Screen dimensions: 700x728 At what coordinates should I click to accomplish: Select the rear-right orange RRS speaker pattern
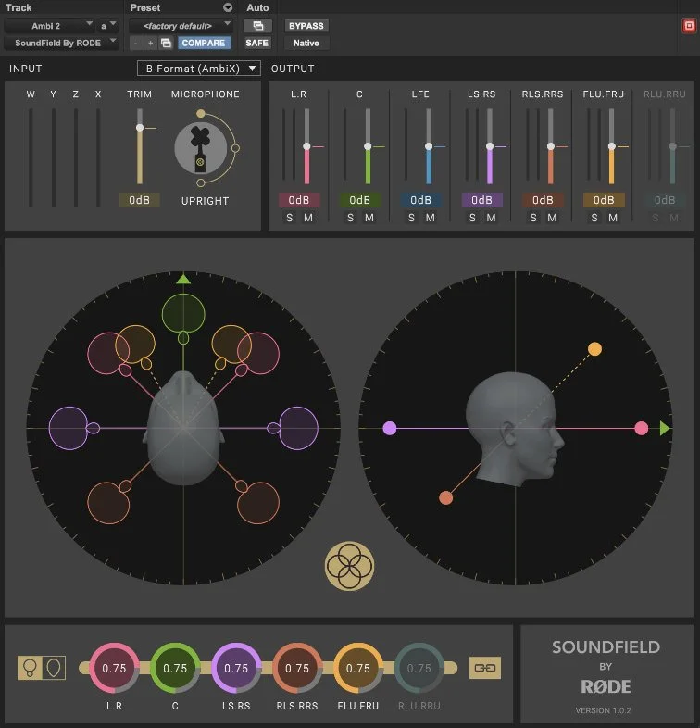pyautogui.click(x=258, y=503)
